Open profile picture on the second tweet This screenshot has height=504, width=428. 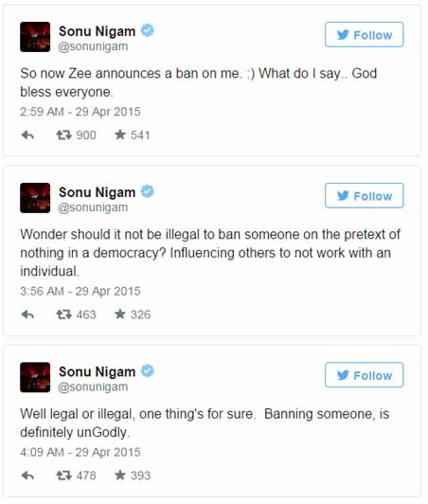[35, 198]
